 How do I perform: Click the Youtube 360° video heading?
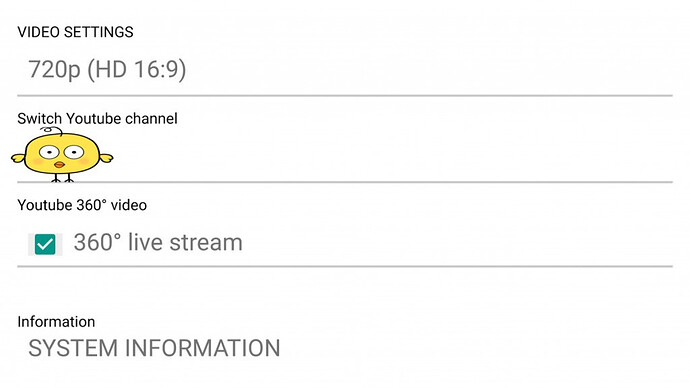coord(82,205)
